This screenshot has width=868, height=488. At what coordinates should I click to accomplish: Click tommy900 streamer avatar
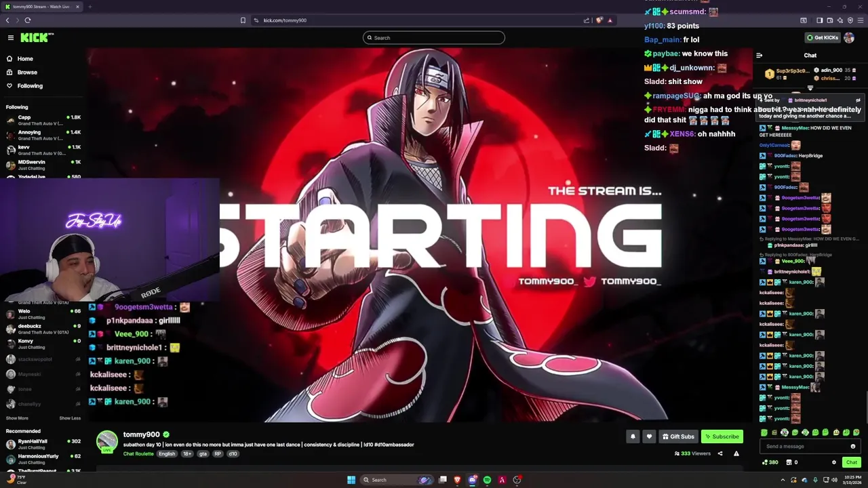pyautogui.click(x=106, y=441)
